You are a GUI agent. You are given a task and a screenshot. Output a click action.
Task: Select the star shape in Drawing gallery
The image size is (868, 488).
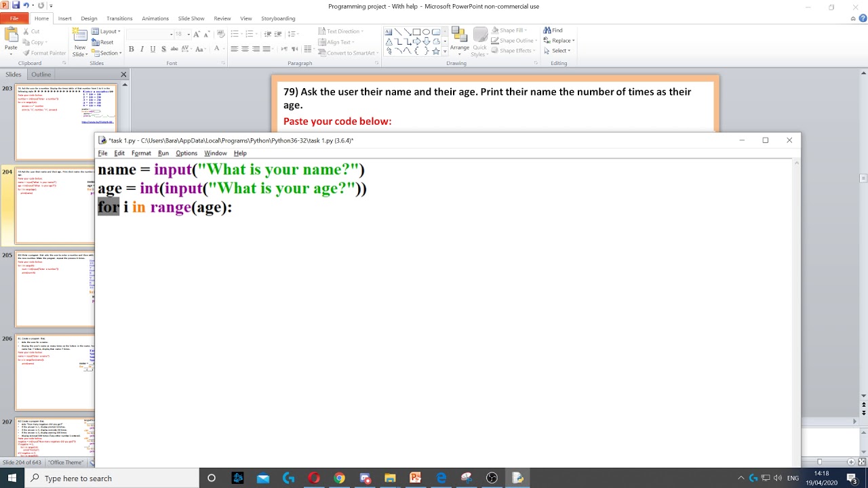435,50
